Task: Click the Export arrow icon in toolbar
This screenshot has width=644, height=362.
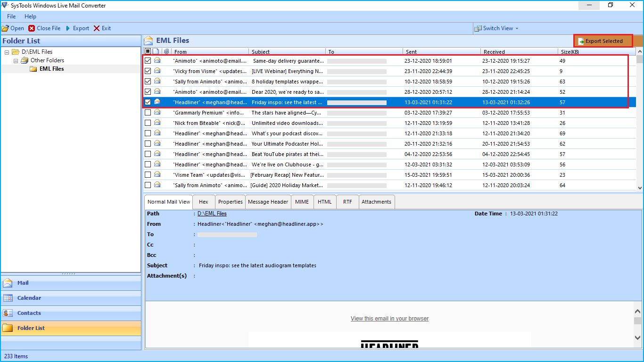Action: (68, 28)
